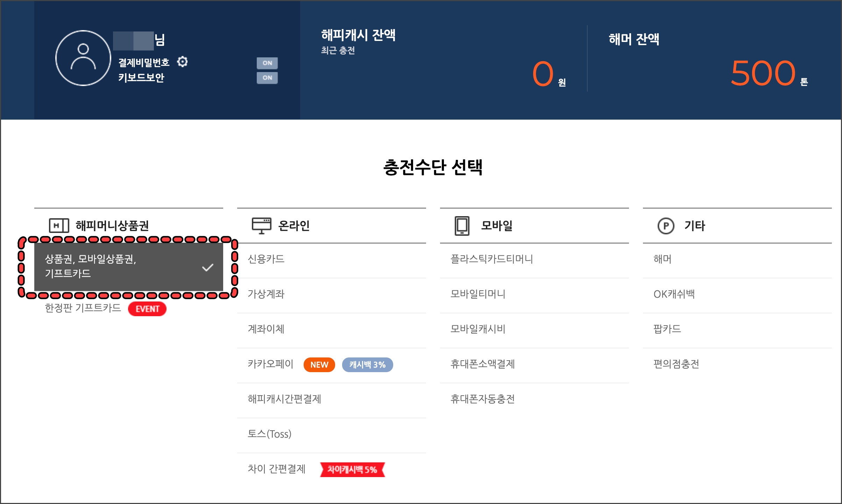This screenshot has width=842, height=504.
Task: Click the 캐시백 3% badge
Action: click(367, 365)
